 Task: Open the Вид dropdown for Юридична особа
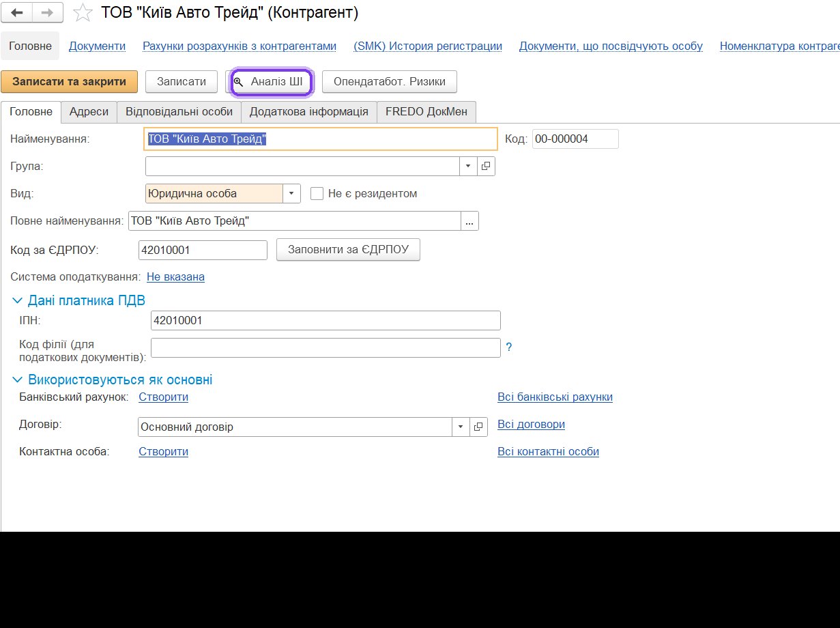tap(291, 193)
